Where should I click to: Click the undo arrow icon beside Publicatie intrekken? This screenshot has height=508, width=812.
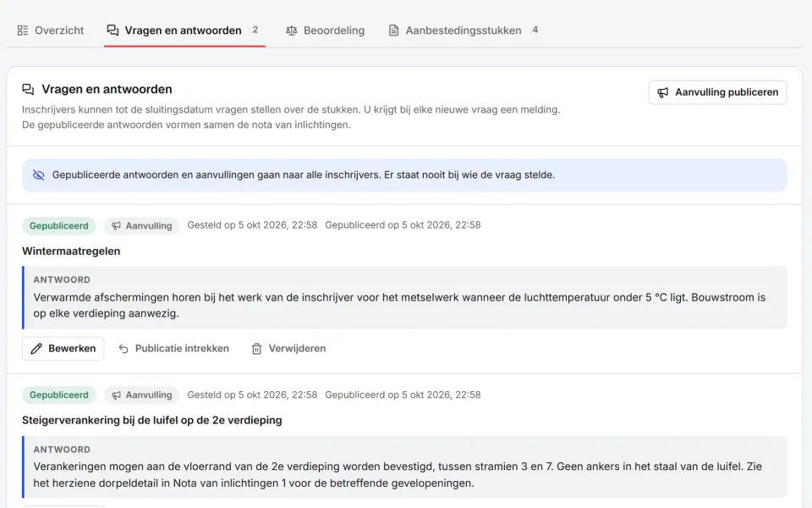tap(123, 349)
